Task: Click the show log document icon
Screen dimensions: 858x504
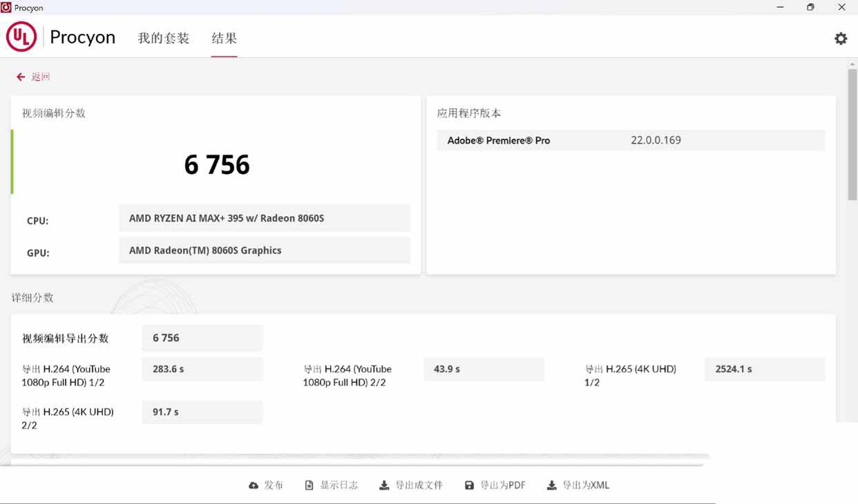Action: 309,485
